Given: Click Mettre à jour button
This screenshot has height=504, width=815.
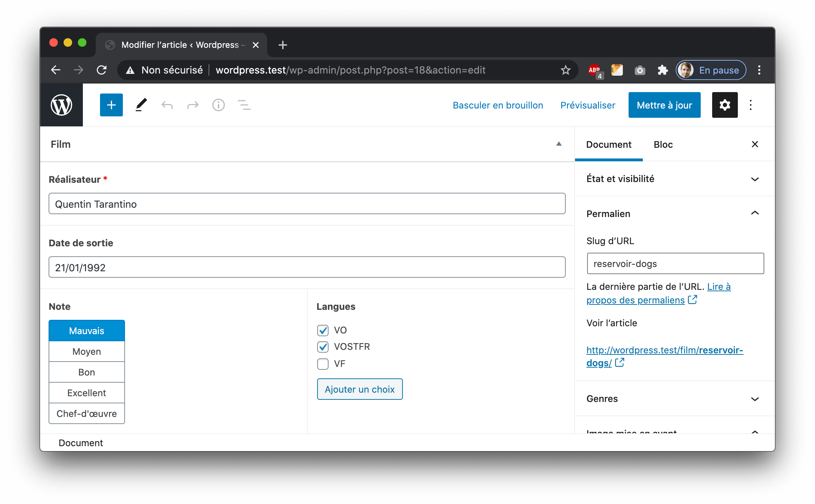Looking at the screenshot, I should 664,105.
